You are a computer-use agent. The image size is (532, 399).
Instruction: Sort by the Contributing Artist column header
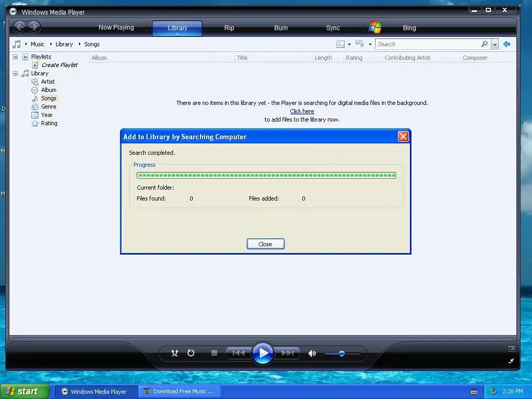pyautogui.click(x=421, y=58)
